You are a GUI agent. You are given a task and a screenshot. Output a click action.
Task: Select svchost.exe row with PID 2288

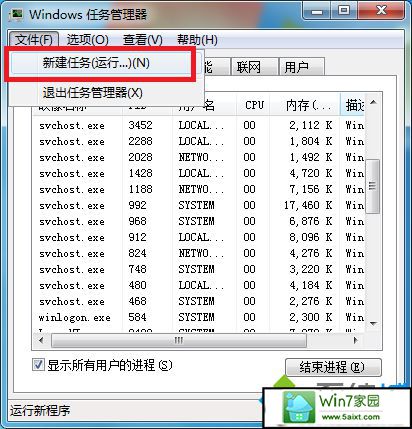click(200, 141)
